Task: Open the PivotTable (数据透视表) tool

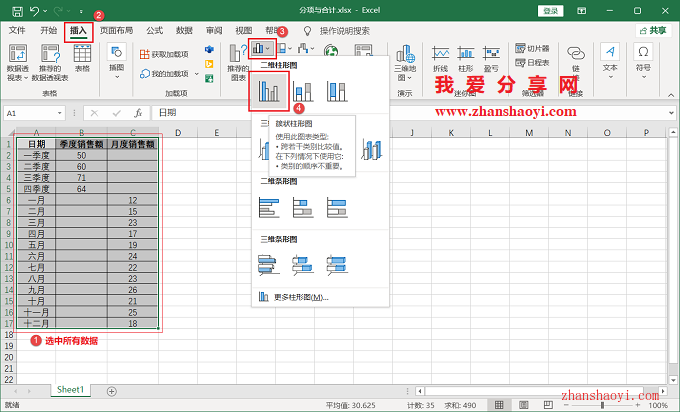Action: (x=18, y=63)
